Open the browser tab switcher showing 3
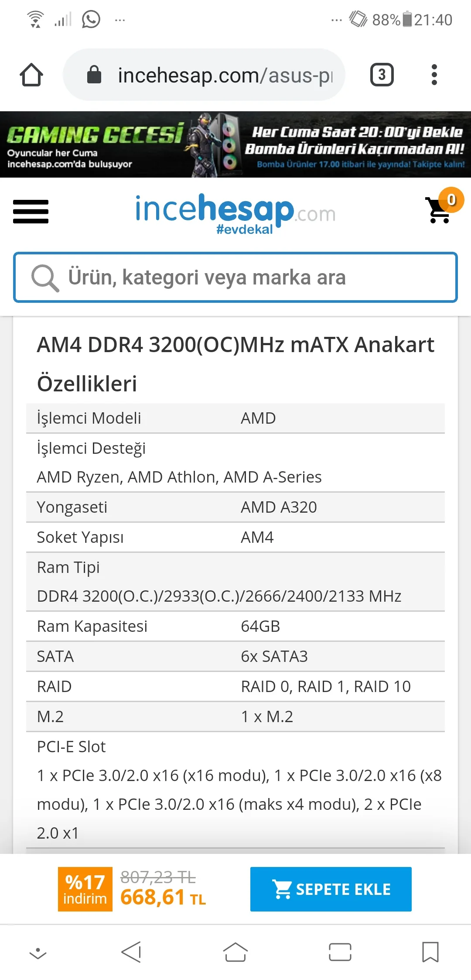The width and height of the screenshot is (471, 980). pyautogui.click(x=382, y=75)
